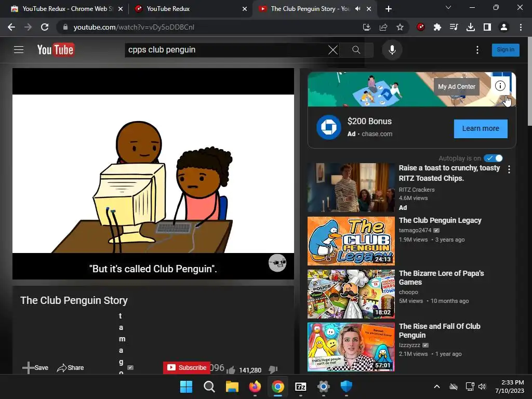Image resolution: width=532 pixels, height=399 pixels.
Task: Open Chrome downloads icon
Action: [x=471, y=27]
